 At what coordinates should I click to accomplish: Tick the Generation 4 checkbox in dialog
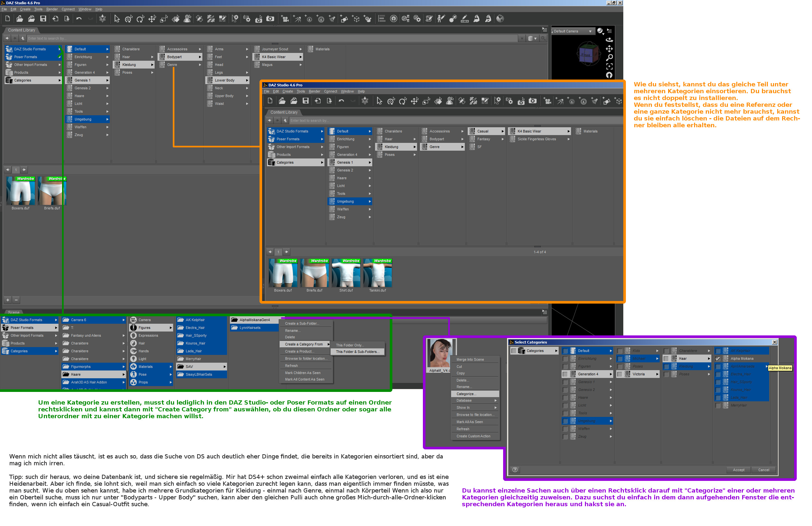565,374
